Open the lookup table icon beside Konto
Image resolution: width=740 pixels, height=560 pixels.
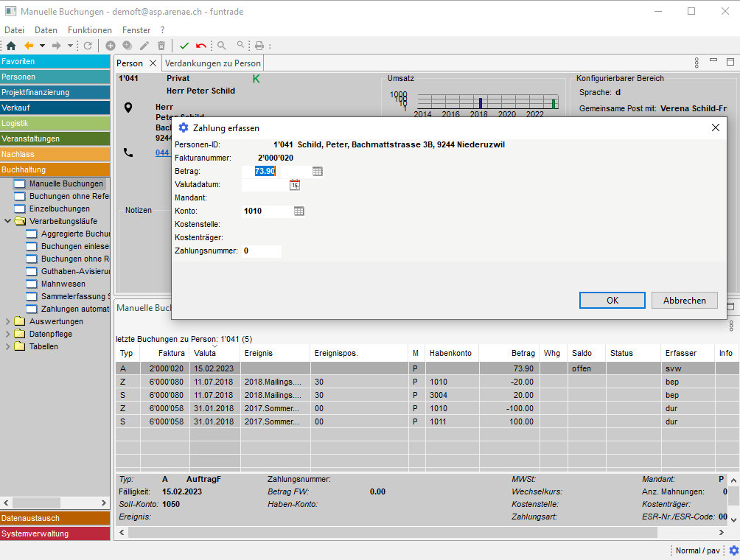pos(299,211)
